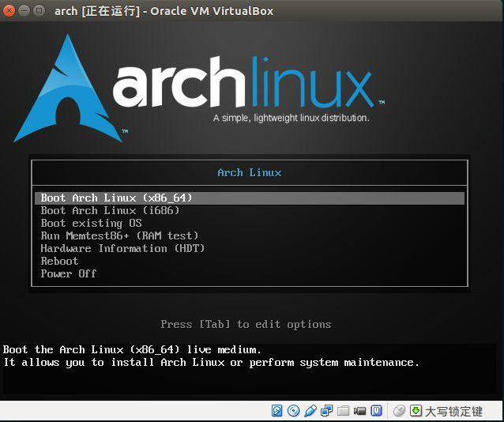Click the Arch Linux triangle logo
The height and width of the screenshot is (422, 504).
coord(69,89)
